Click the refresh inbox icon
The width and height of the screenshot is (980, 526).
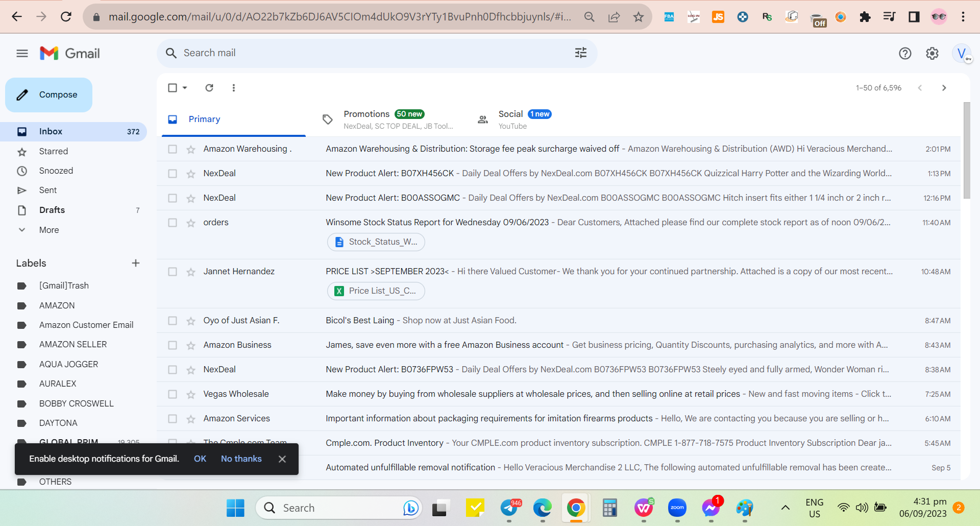coord(209,88)
